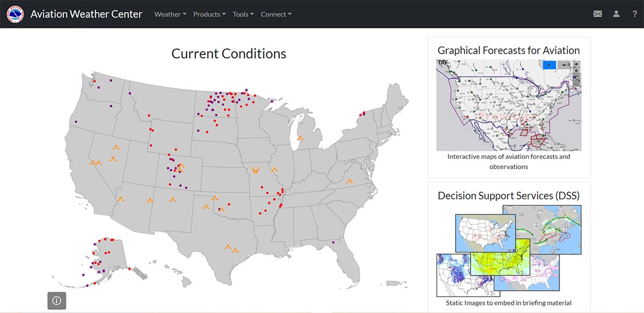Click the Graphical Forecasts TAF map thumbnail
This screenshot has height=313, width=644.
pos(509,105)
